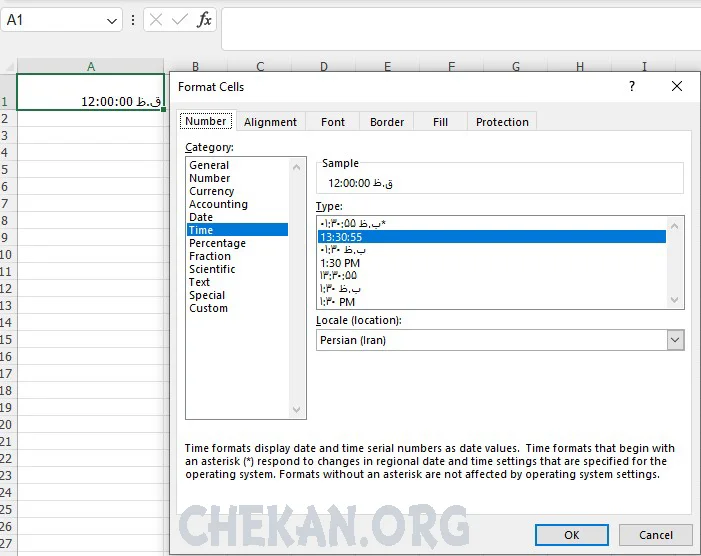
Task: Close the Format Cells dialog
Action: pyautogui.click(x=676, y=86)
